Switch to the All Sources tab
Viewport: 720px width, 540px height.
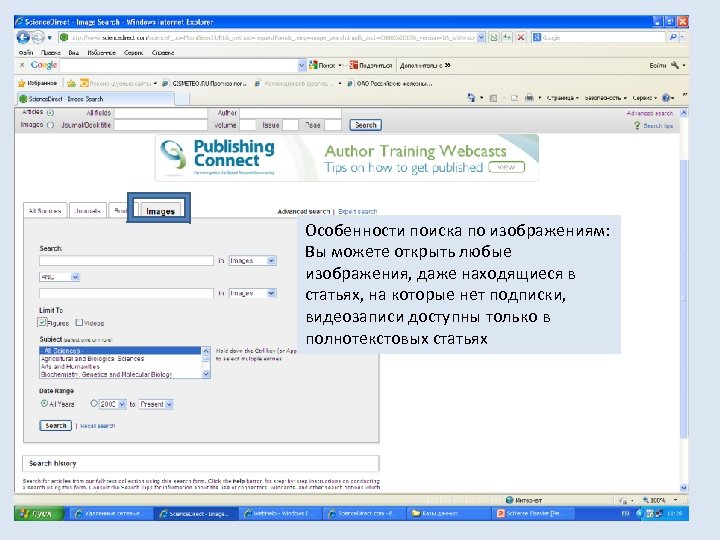pyautogui.click(x=45, y=211)
